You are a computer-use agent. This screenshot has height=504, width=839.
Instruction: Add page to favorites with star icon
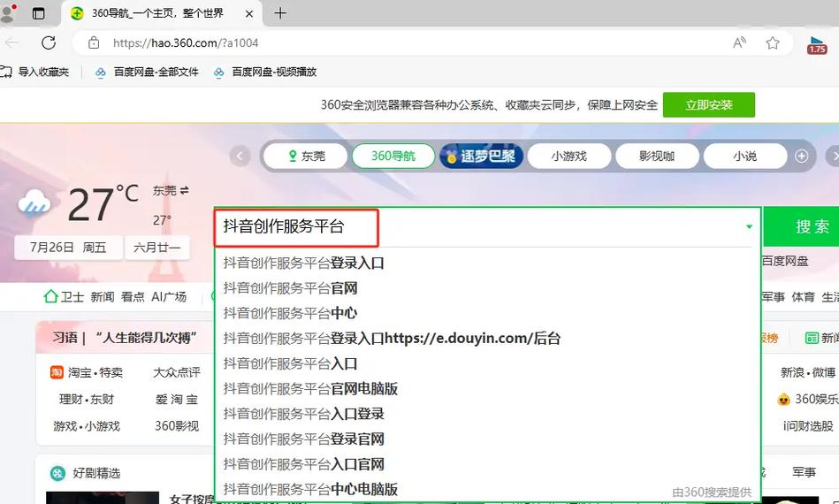(773, 42)
